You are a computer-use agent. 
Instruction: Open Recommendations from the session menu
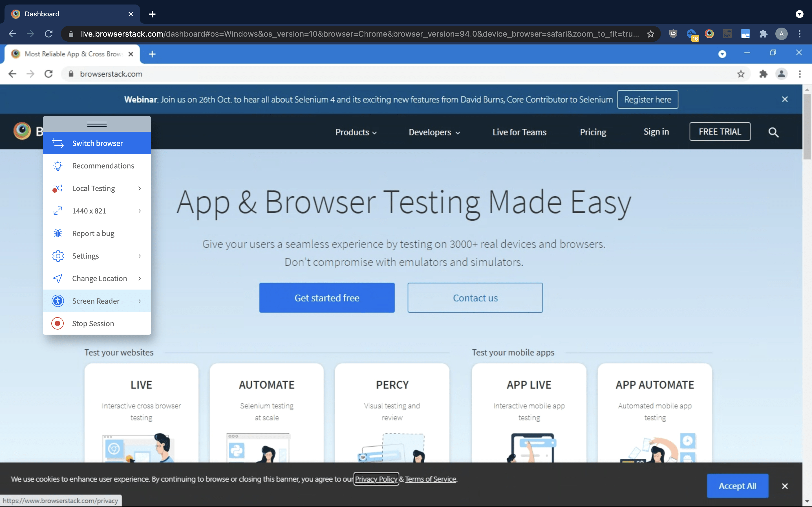point(103,165)
